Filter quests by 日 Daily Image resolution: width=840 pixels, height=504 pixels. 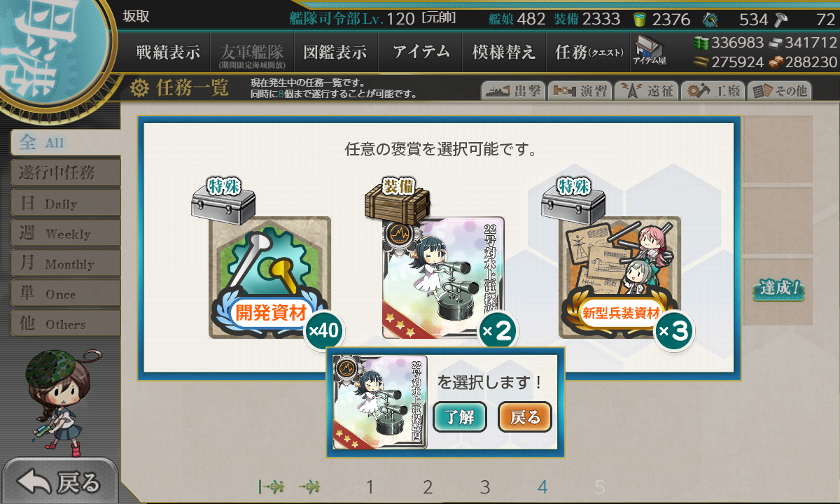click(x=65, y=203)
